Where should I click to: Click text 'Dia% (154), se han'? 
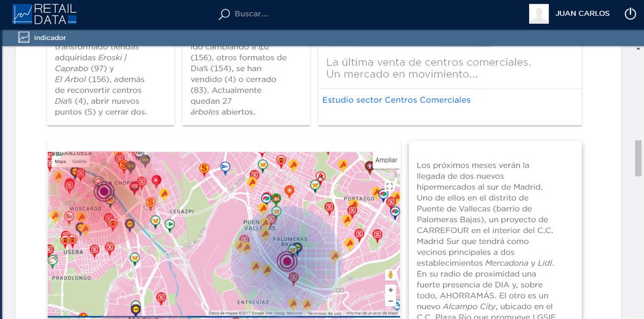click(225, 68)
